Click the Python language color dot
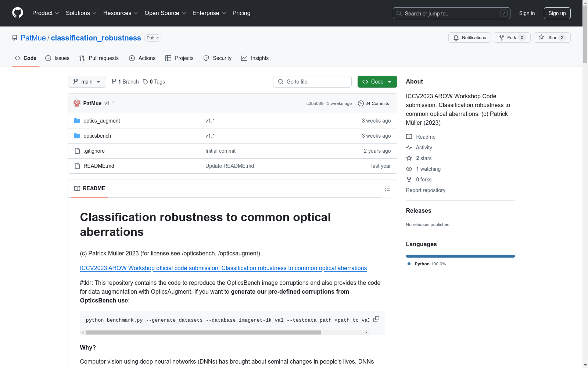 [409, 264]
